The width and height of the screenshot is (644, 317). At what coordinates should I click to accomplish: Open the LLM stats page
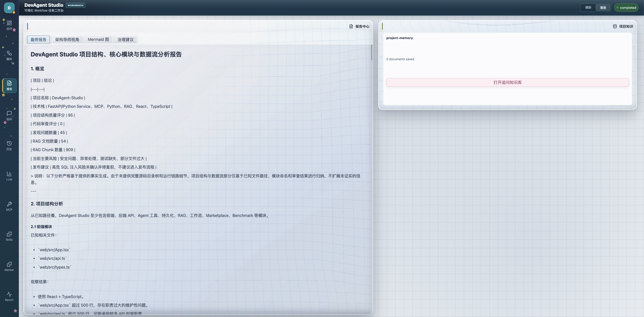tap(9, 176)
